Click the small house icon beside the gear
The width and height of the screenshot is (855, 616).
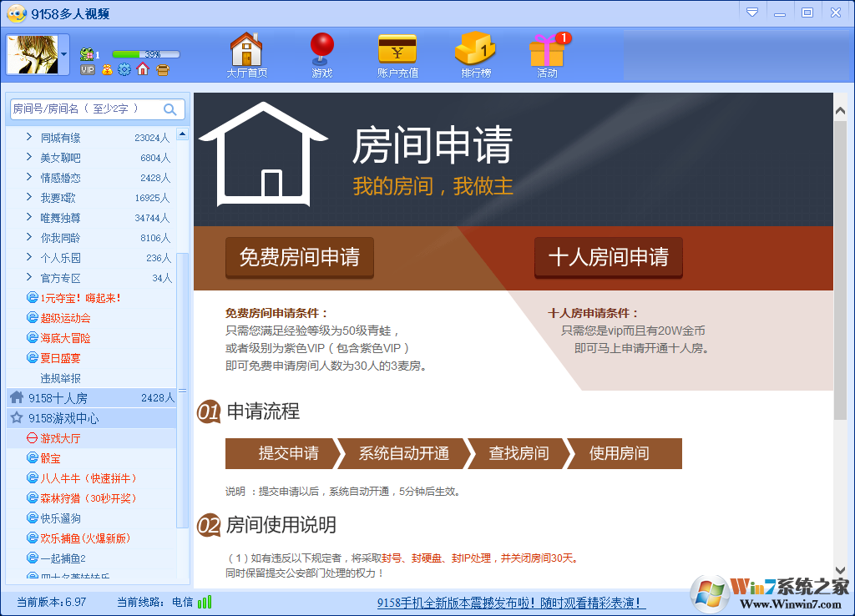[142, 70]
